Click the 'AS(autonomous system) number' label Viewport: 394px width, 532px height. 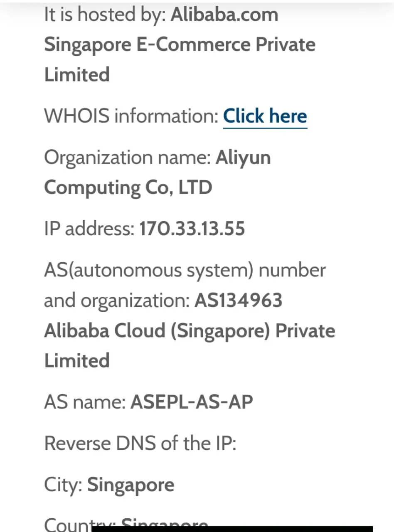185,270
